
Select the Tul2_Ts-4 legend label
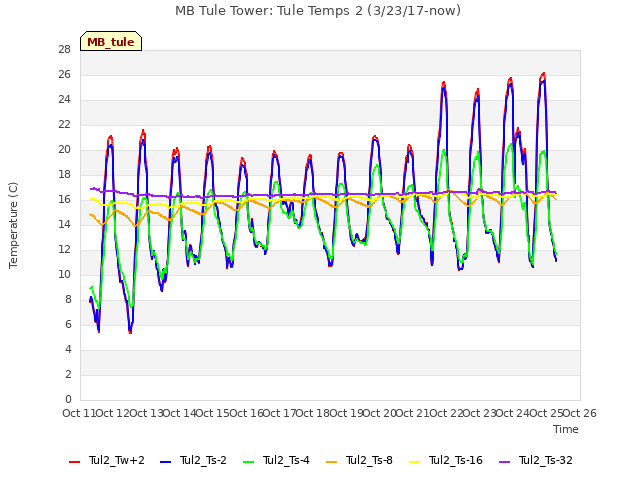click(x=286, y=460)
